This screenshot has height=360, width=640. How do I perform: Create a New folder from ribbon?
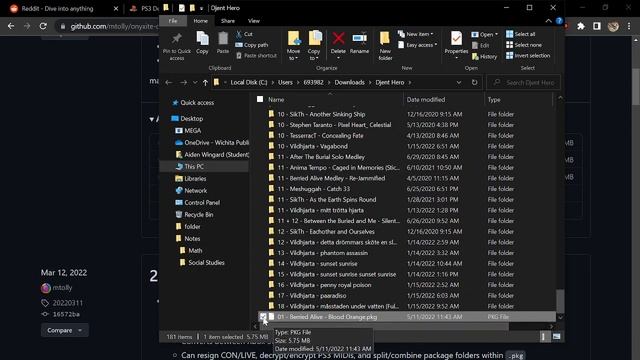[x=385, y=46]
